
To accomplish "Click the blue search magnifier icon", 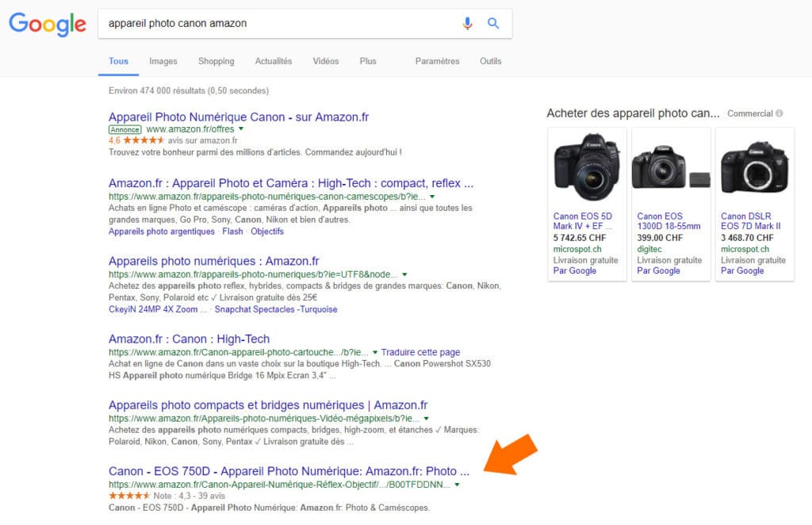I will (493, 23).
